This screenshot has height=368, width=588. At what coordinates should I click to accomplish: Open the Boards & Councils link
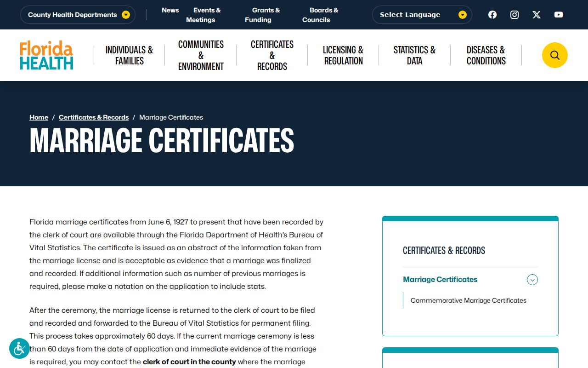[320, 15]
